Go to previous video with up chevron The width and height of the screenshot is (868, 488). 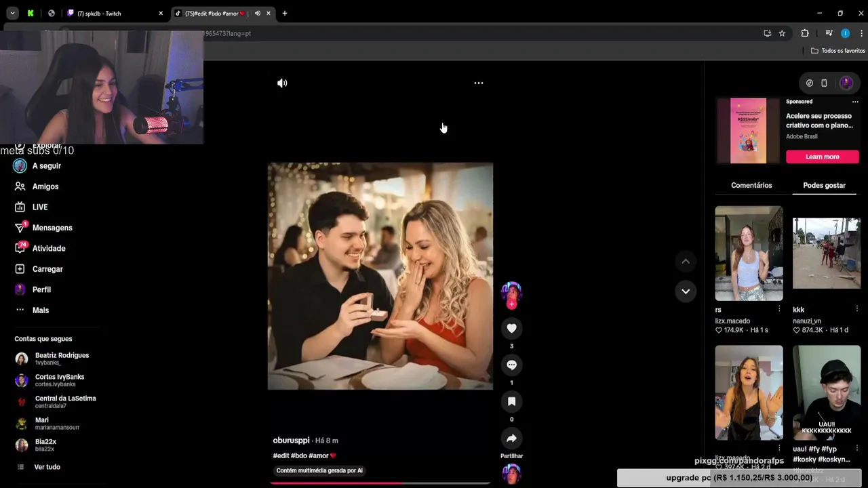[x=686, y=261]
